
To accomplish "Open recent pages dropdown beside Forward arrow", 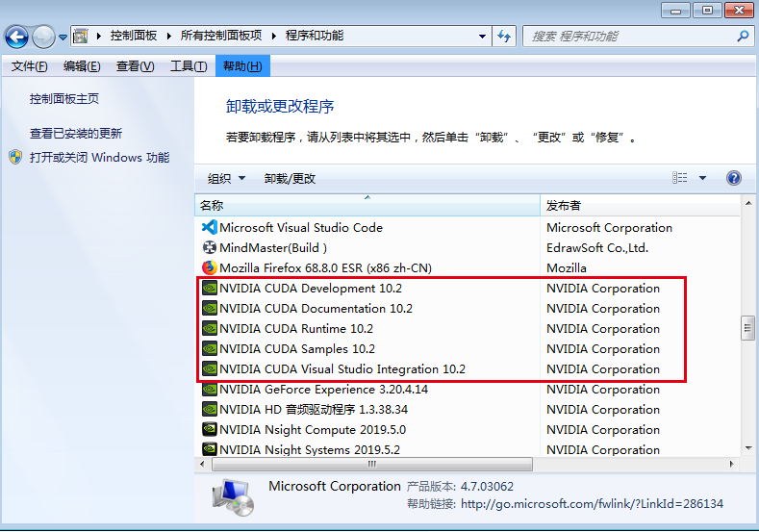I will (63, 38).
